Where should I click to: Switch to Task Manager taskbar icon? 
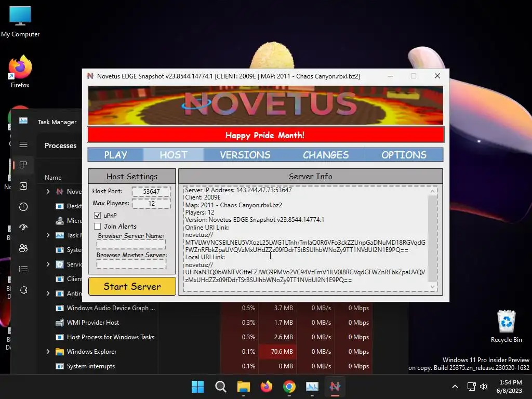coord(312,387)
